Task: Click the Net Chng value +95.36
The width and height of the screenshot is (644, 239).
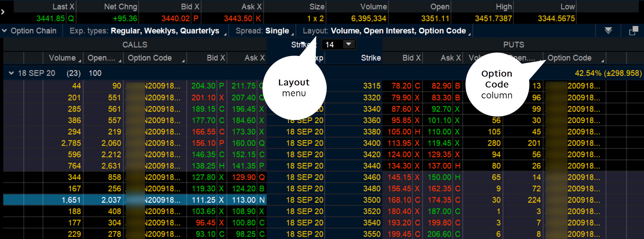Action: 125,19
